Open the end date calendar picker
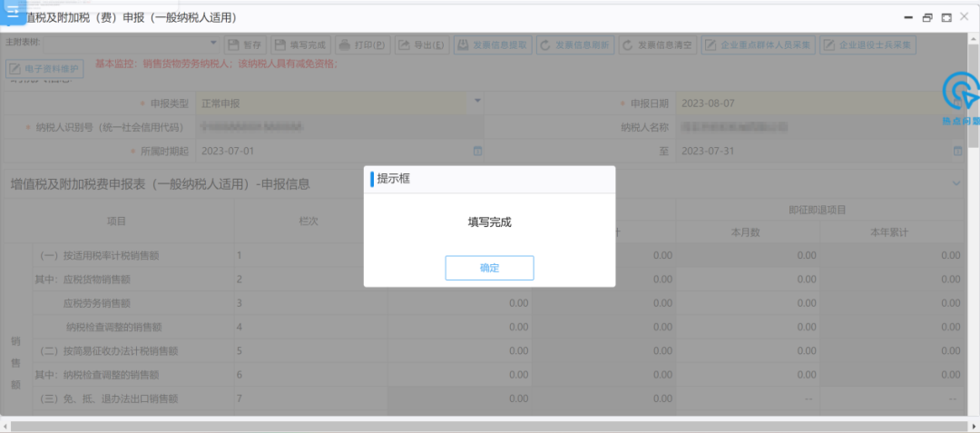 pos(956,150)
